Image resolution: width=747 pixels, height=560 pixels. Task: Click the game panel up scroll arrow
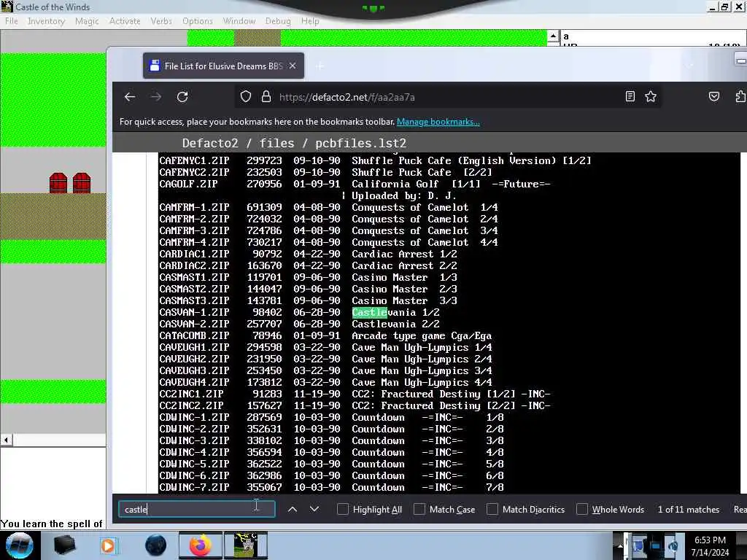point(553,36)
